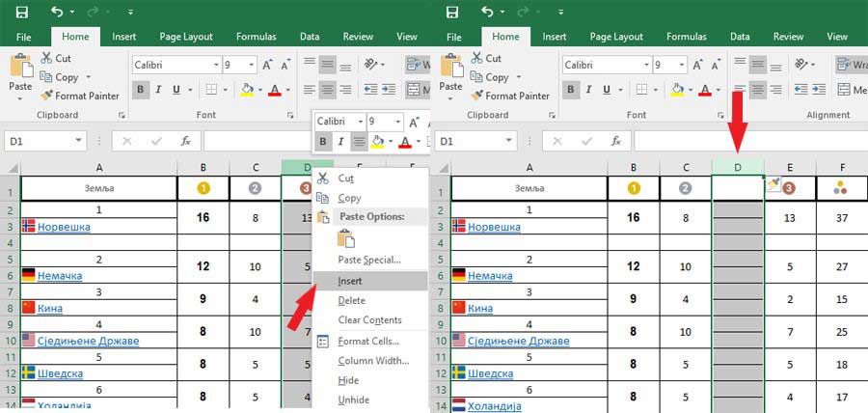Viewport: 868px width, 413px height.
Task: Open the Шведска link in the left window
Action: 61,373
